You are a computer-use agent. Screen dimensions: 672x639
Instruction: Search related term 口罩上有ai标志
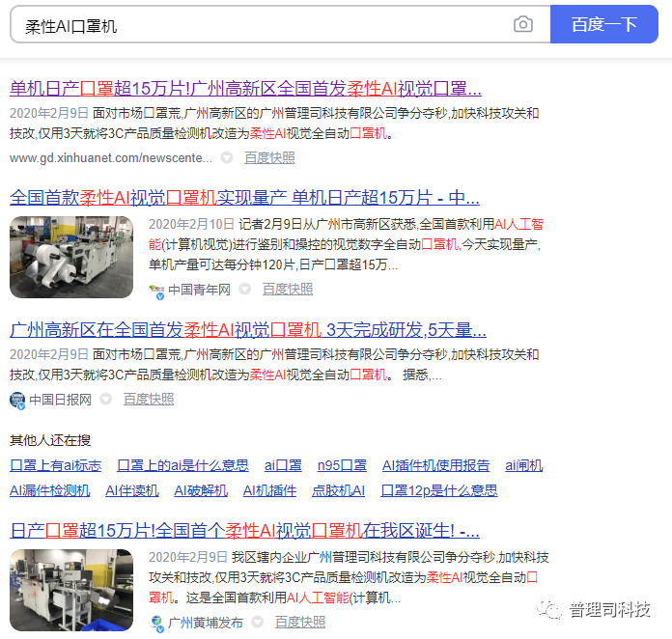coord(56,465)
